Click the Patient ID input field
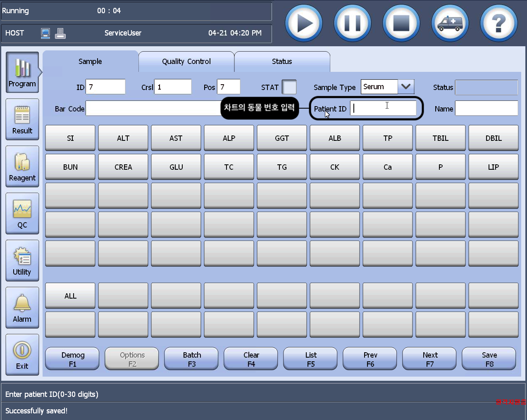The height and width of the screenshot is (420, 527). coord(383,108)
